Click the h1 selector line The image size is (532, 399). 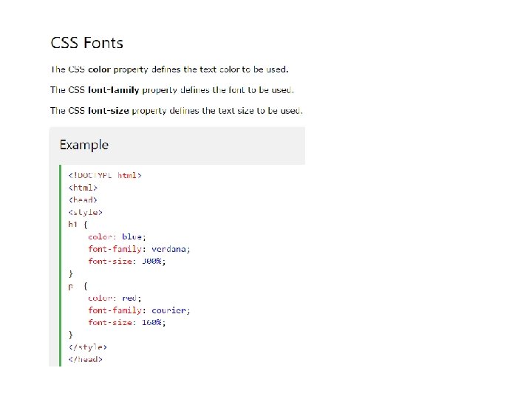coord(78,224)
